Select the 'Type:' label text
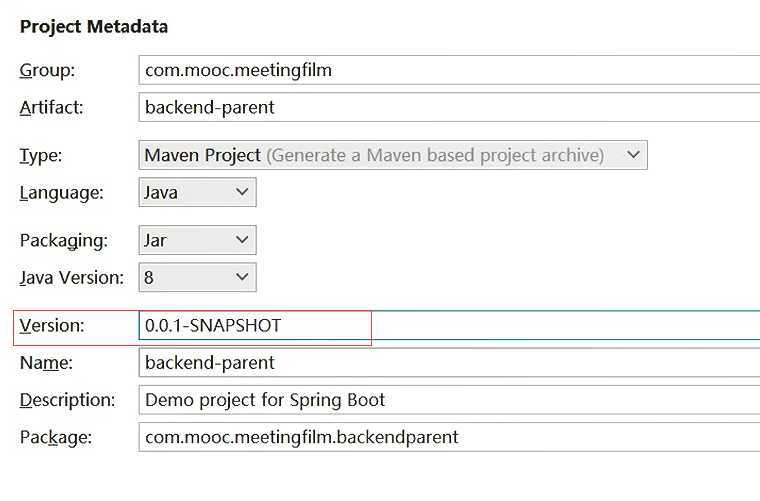760x501 pixels. click(x=41, y=156)
